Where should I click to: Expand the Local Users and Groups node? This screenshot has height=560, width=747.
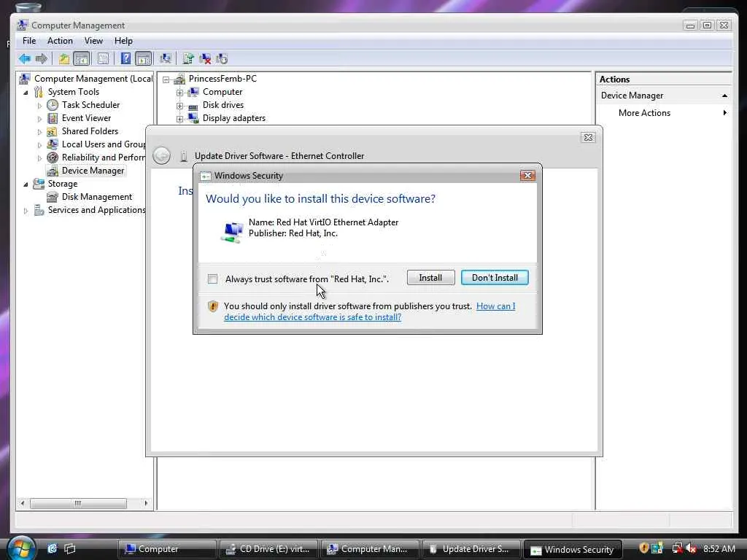[x=39, y=145]
